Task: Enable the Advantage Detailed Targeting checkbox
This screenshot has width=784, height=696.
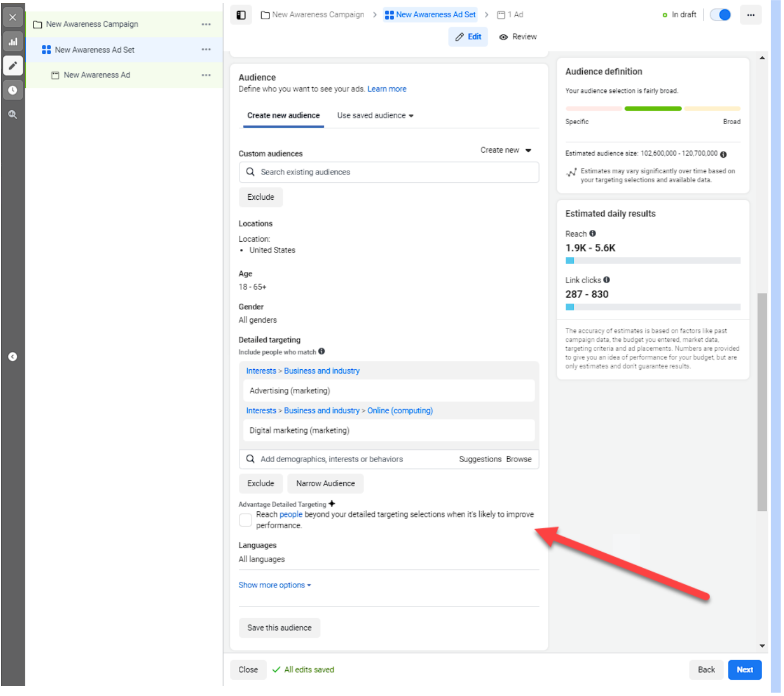Action: (245, 520)
